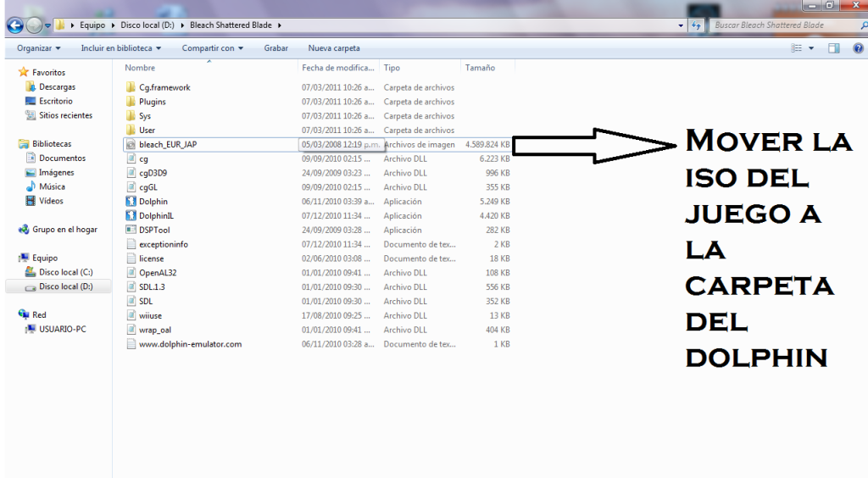Open the recent locations dropdown arrow
This screenshot has height=478, width=868.
tap(47, 25)
